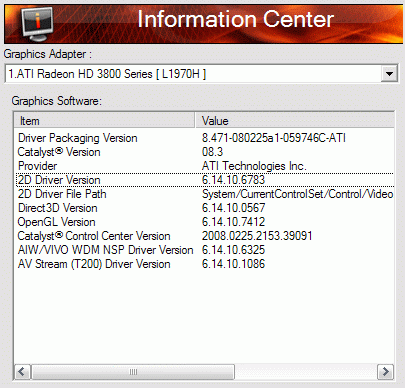The image size is (405, 388).
Task: Select the AIW/VIVO WDM NSP Driver Version row
Action: [x=205, y=250]
